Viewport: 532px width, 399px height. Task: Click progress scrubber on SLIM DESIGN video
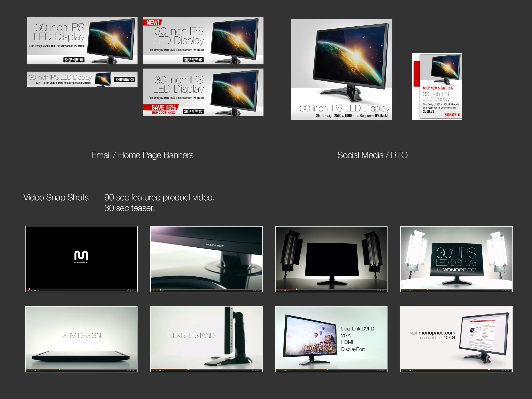tap(59, 369)
